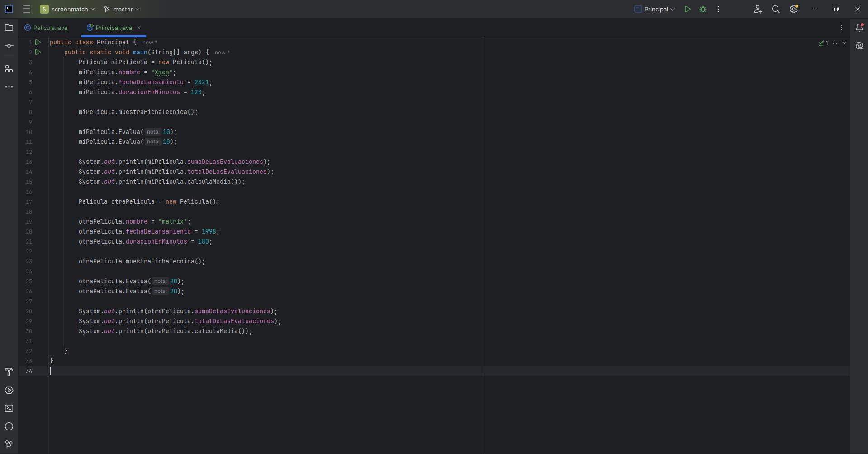Image resolution: width=868 pixels, height=454 pixels.
Task: Open the Build tool window hammer
Action: pyautogui.click(x=9, y=372)
